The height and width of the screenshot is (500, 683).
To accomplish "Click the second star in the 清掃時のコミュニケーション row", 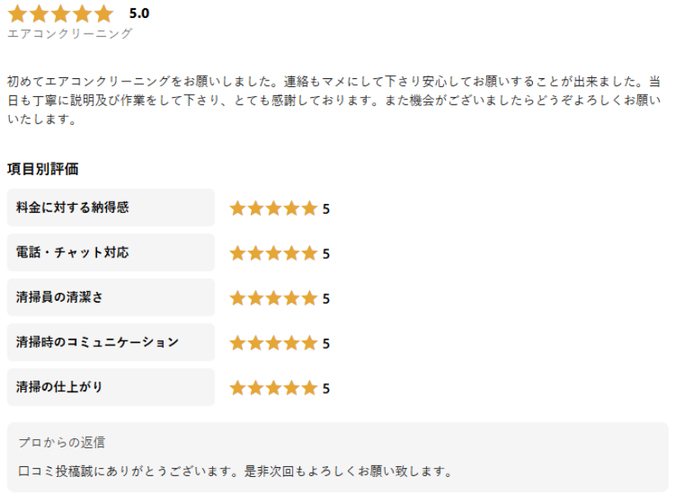I will [x=255, y=343].
